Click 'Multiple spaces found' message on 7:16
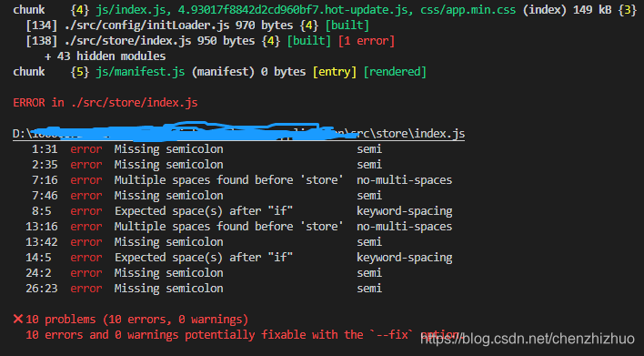 click(x=229, y=180)
